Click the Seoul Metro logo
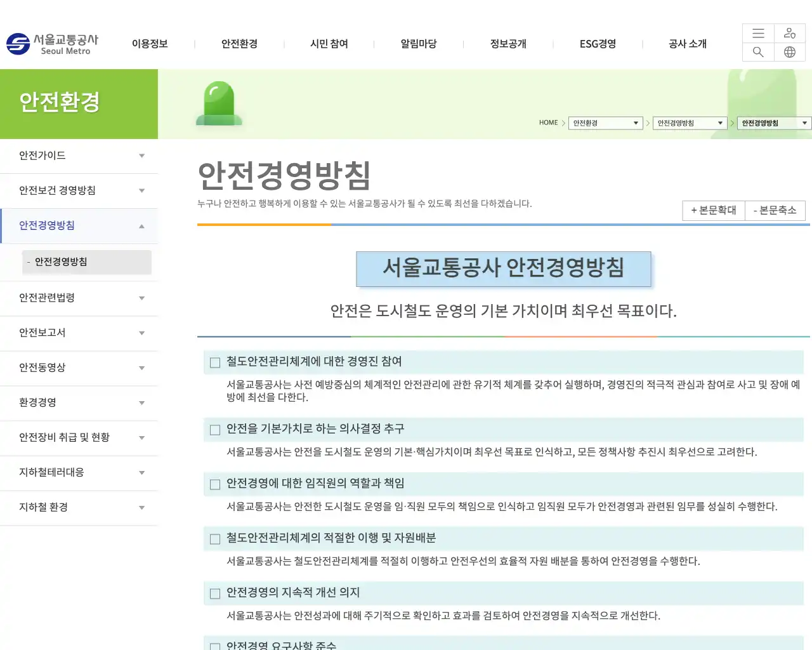Image resolution: width=812 pixels, height=650 pixels. tap(52, 44)
